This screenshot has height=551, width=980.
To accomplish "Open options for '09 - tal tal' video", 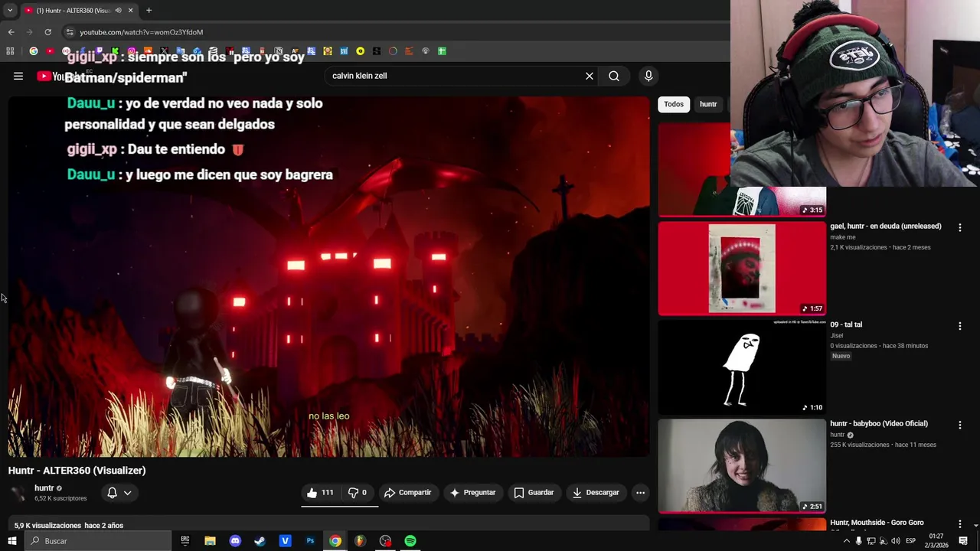I will click(x=959, y=326).
